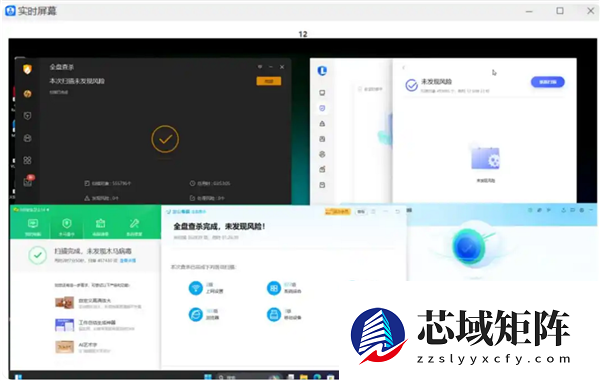Click the fourth icon in the blue window top-right icon row

click(x=564, y=210)
